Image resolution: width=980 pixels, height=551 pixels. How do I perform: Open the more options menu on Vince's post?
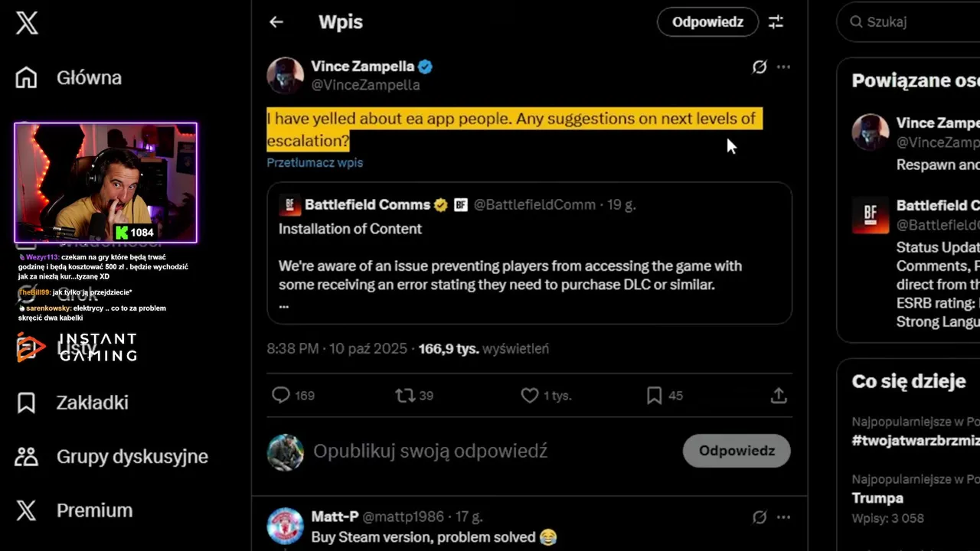[x=783, y=67]
